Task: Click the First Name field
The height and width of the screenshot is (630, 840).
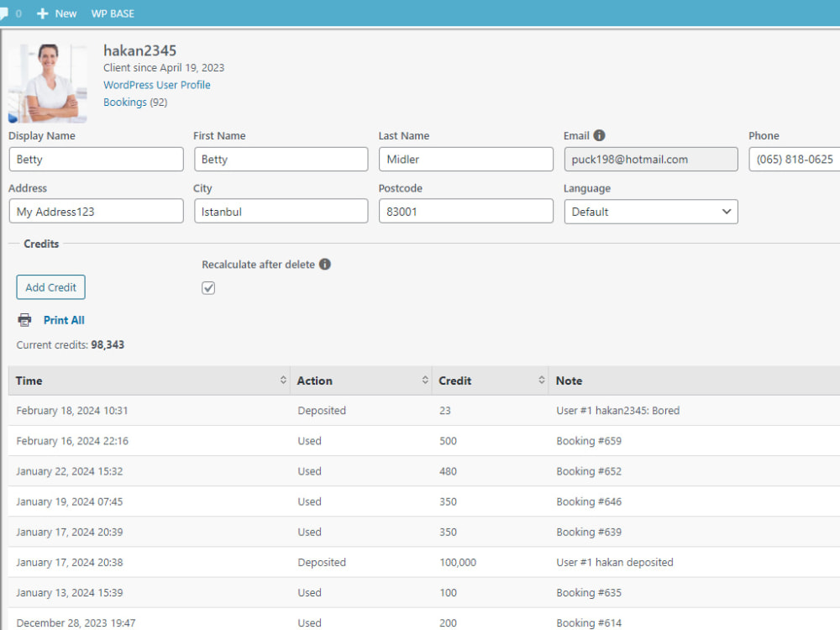Action: click(x=281, y=159)
